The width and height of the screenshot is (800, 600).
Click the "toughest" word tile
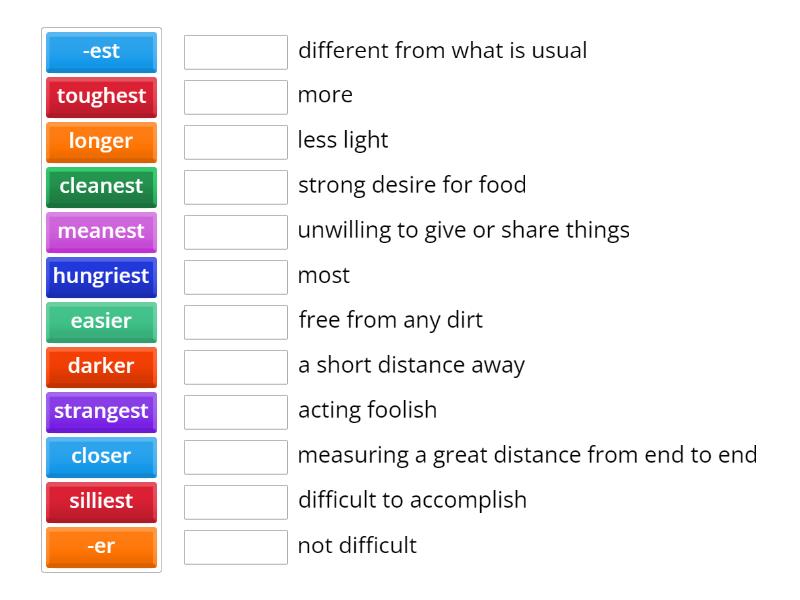point(100,97)
